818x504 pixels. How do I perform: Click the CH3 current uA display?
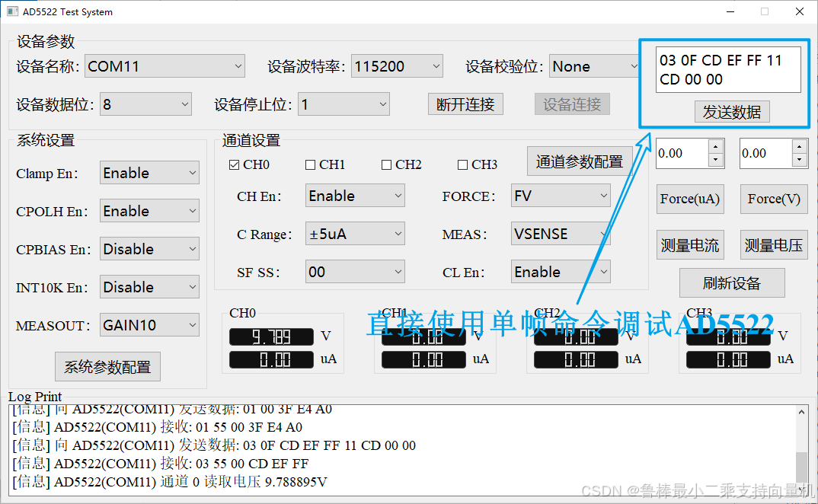point(728,360)
